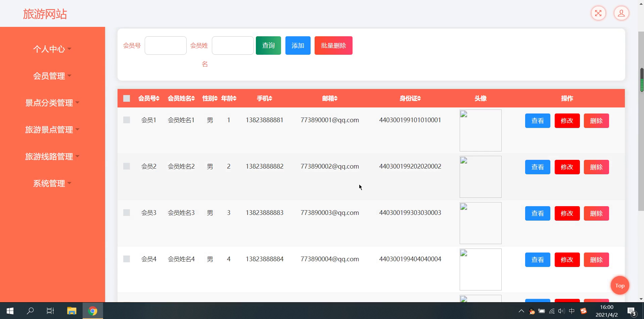Switch to Chrome on taskbar
The width and height of the screenshot is (644, 319).
93,311
